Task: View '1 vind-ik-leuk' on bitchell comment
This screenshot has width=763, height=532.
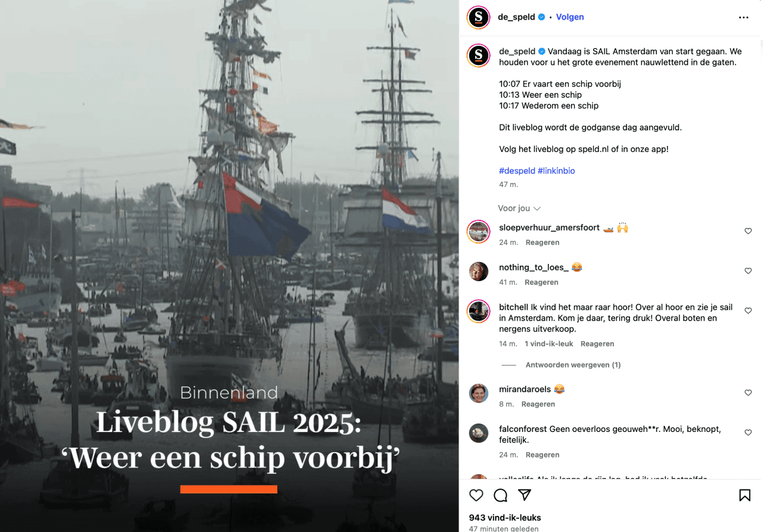Action: pos(549,344)
